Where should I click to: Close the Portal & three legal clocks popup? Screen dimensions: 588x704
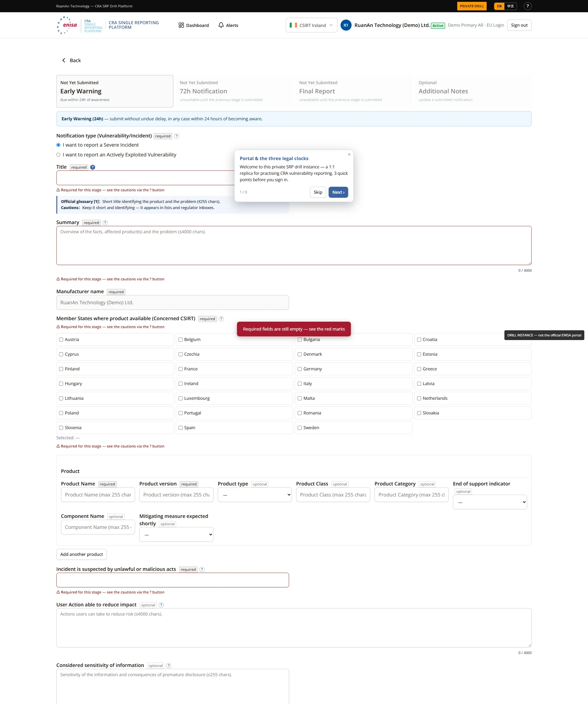coord(349,155)
